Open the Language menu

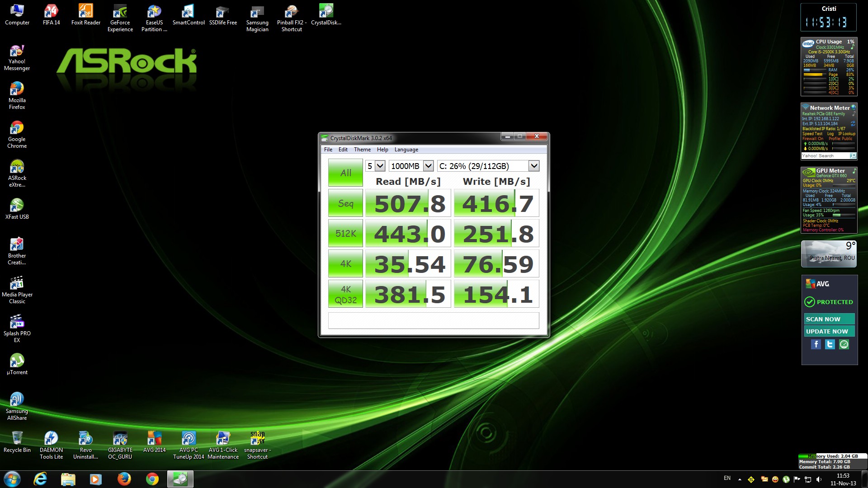coord(406,150)
